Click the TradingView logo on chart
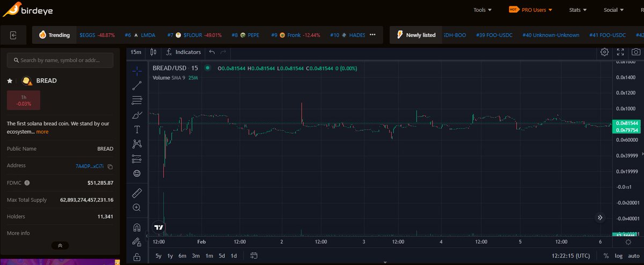The height and width of the screenshot is (265, 644). click(158, 227)
